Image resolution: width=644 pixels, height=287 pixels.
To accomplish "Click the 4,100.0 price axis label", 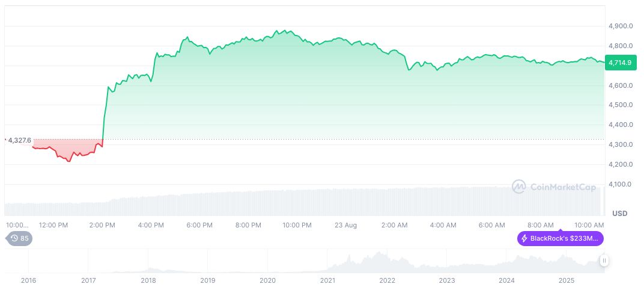I will pyautogui.click(x=619, y=184).
